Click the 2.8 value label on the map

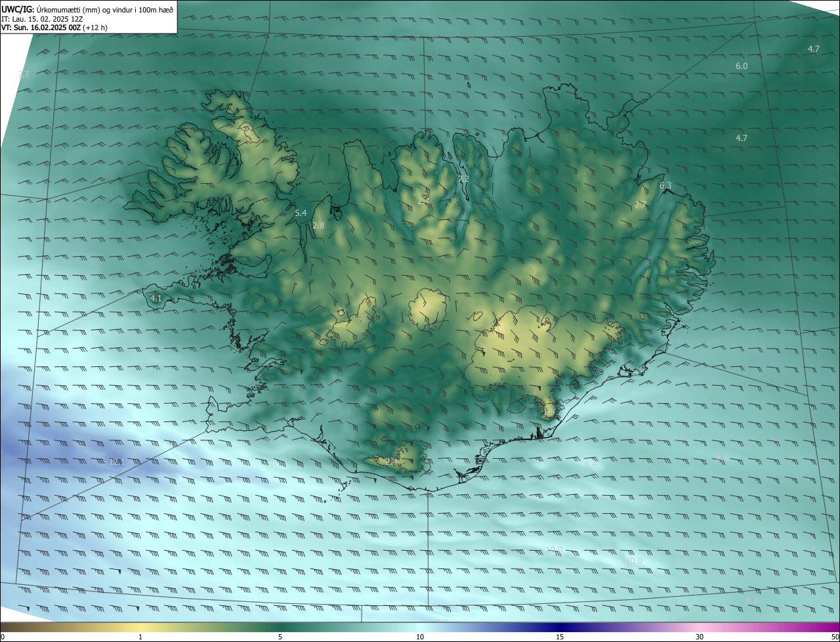(x=319, y=226)
